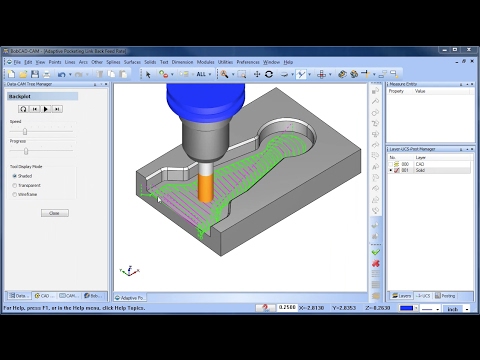This screenshot has height=360, width=480.
Task: Expand the Zoom options dropdown arrow
Action: coord(233,74)
